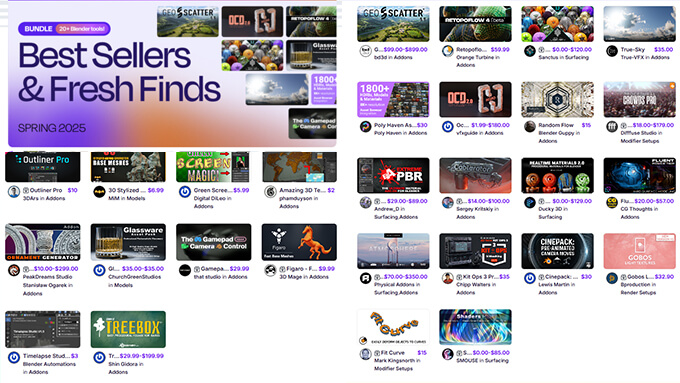The height and width of the screenshot is (383, 680).
Task: Click the Diffuse Studio avatar under Crowds Pro
Action: [612, 127]
